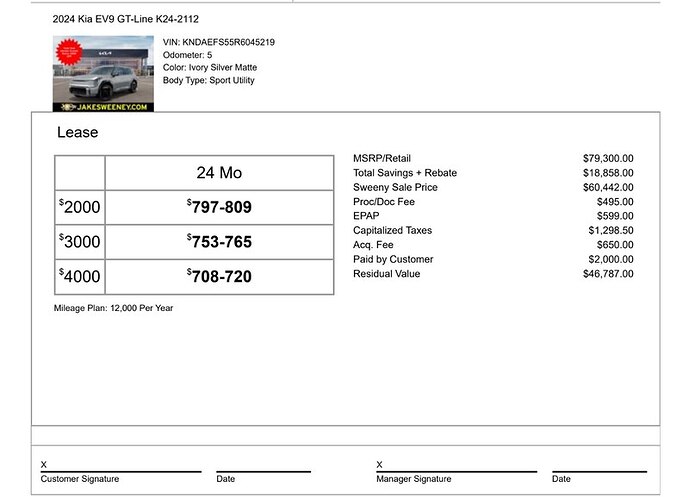The width and height of the screenshot is (689, 499).
Task: Select the 'Color: Ivory Silver Matte' text
Action: 210,68
